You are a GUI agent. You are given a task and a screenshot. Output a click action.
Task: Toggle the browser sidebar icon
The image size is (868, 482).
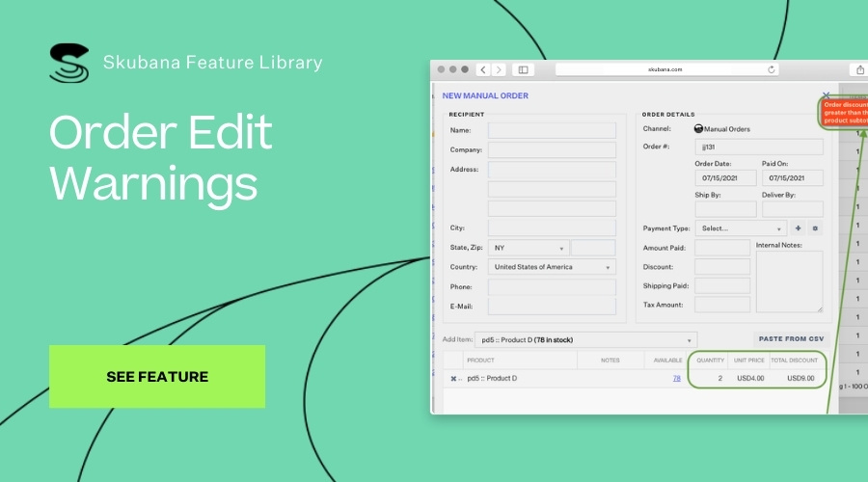point(523,69)
